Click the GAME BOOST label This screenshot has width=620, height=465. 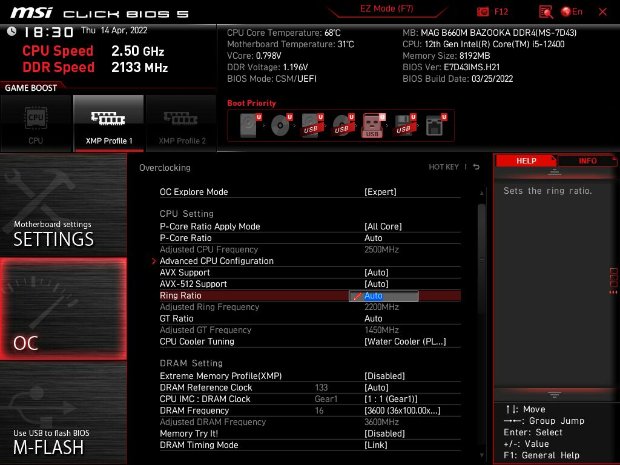pos(31,88)
